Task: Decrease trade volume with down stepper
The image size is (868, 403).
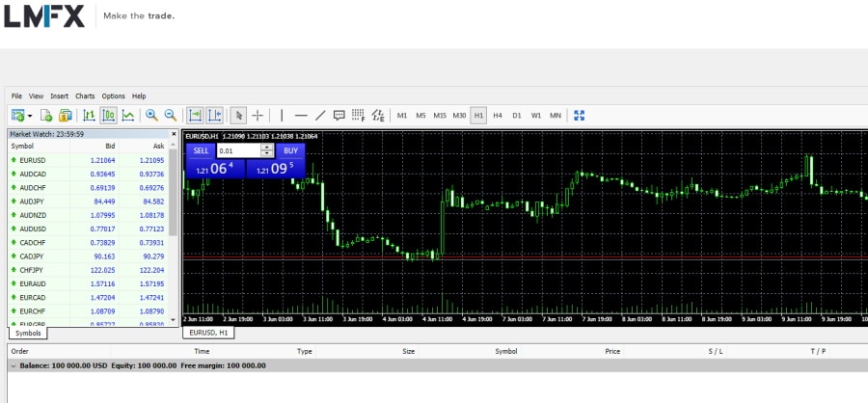Action: point(267,154)
